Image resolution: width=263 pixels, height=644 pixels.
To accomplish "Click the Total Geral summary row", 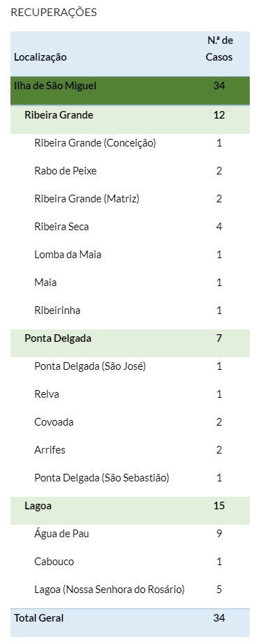I will tap(130, 622).
